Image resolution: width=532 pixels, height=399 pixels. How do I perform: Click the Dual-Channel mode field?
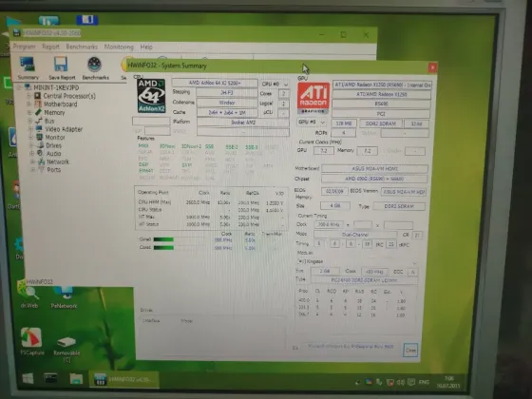[355, 235]
